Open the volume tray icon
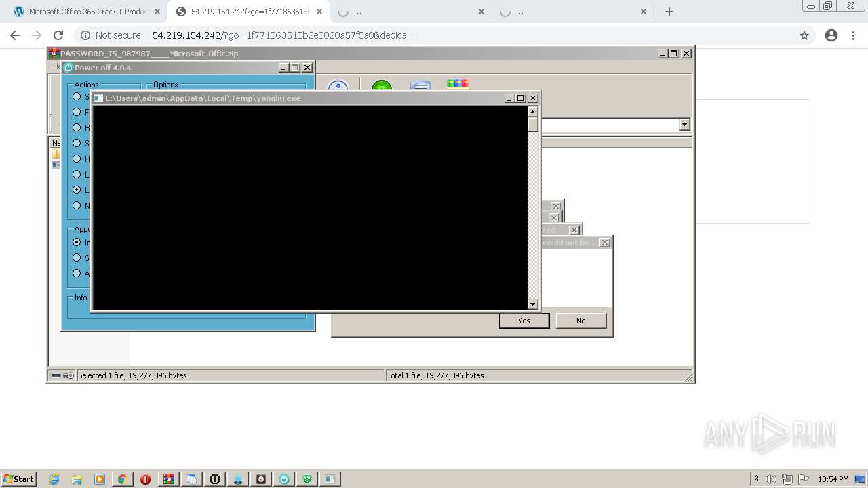The image size is (868, 488). (771, 479)
